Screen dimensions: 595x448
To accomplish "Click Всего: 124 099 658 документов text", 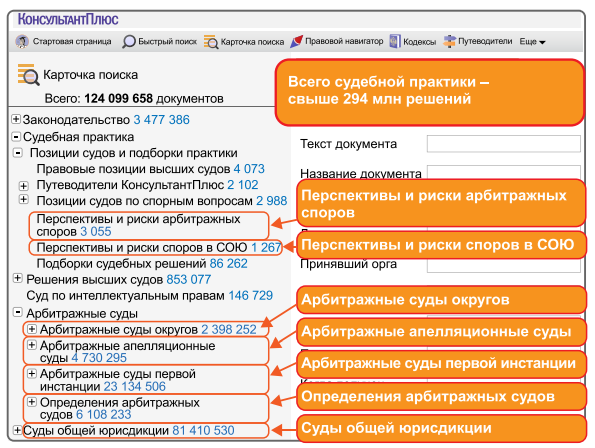I will (134, 99).
